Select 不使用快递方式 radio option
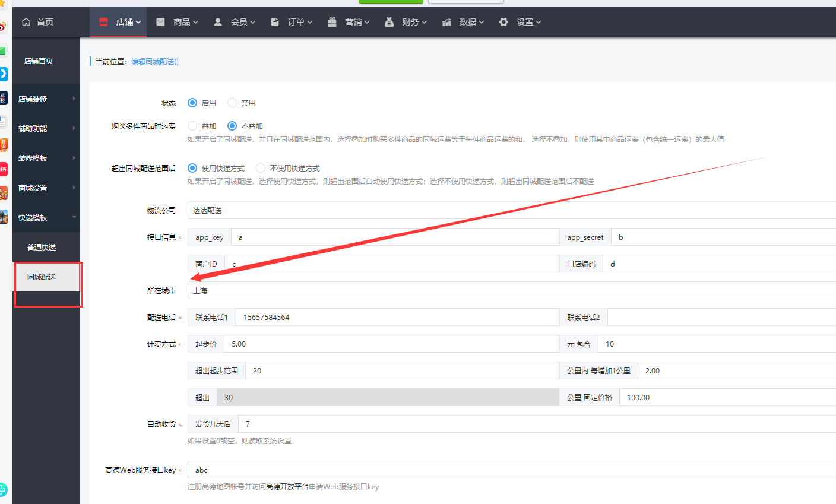This screenshot has width=836, height=504. pos(261,168)
